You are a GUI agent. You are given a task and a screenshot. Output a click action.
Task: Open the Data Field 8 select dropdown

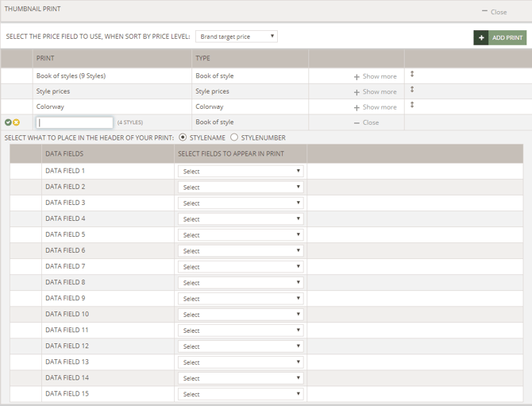tap(241, 282)
